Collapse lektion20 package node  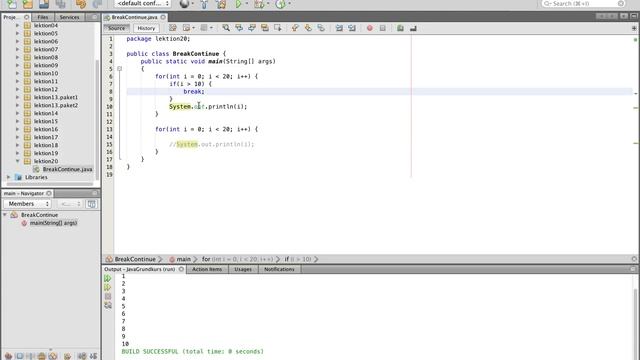pyautogui.click(x=17, y=161)
